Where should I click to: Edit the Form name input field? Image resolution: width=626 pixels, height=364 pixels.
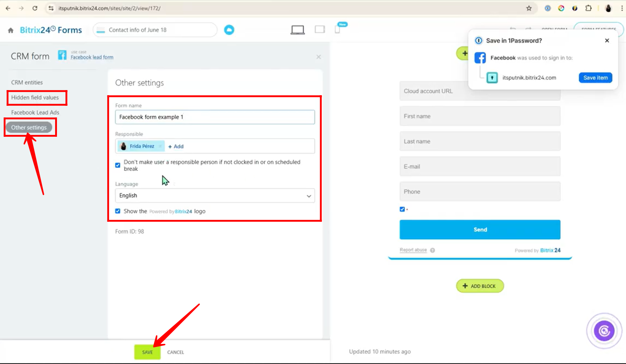pyautogui.click(x=215, y=117)
